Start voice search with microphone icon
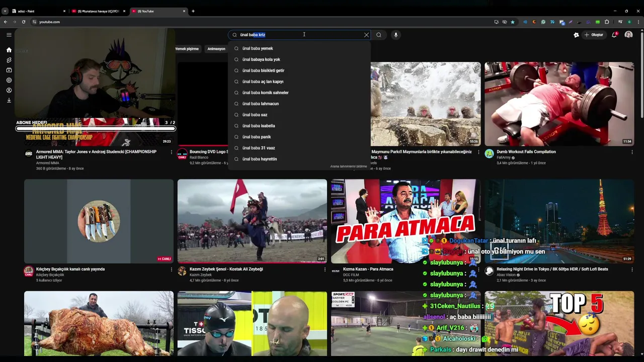644x362 pixels. 395,35
